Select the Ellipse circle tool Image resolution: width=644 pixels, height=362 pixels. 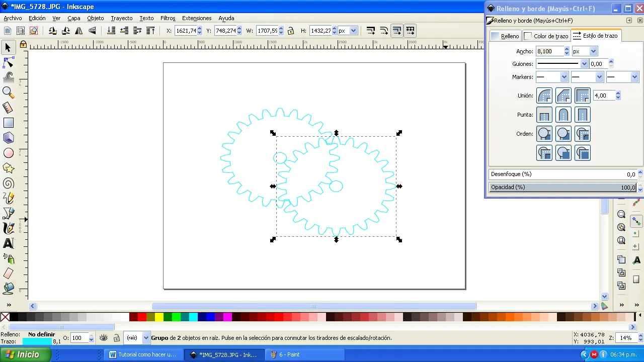click(x=8, y=153)
